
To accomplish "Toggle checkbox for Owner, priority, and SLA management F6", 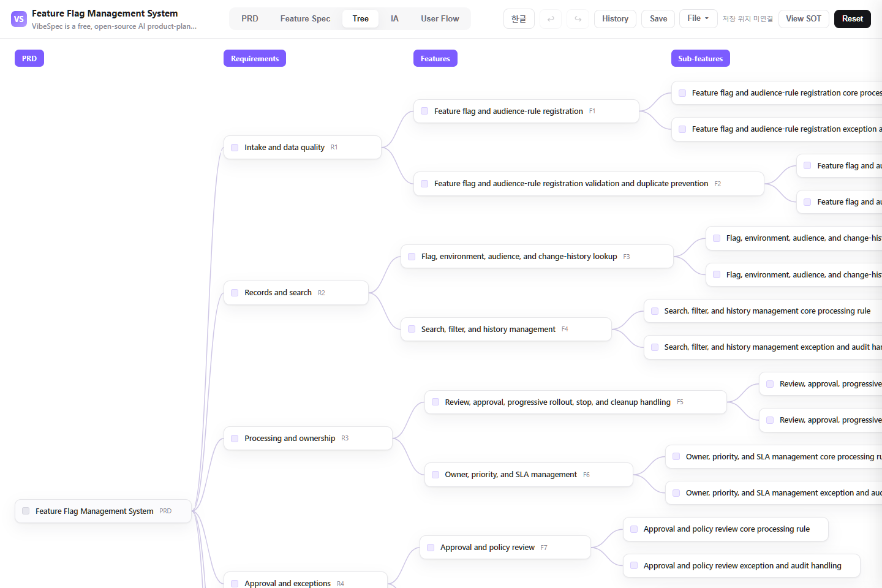I will pyautogui.click(x=435, y=475).
